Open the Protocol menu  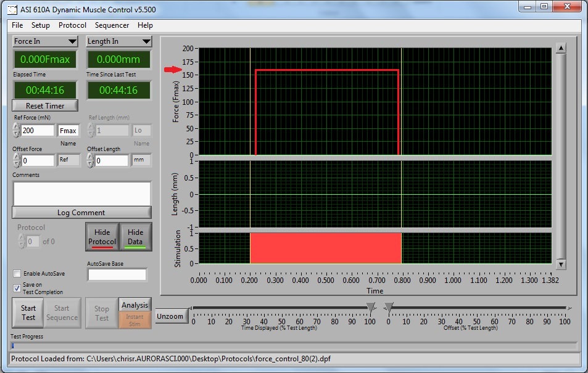(x=72, y=25)
